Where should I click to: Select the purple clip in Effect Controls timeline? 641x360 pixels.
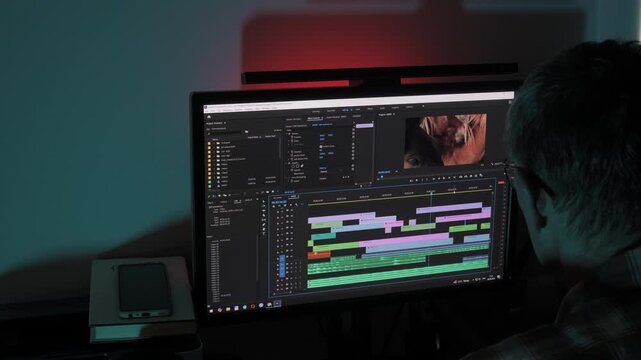click(x=364, y=126)
